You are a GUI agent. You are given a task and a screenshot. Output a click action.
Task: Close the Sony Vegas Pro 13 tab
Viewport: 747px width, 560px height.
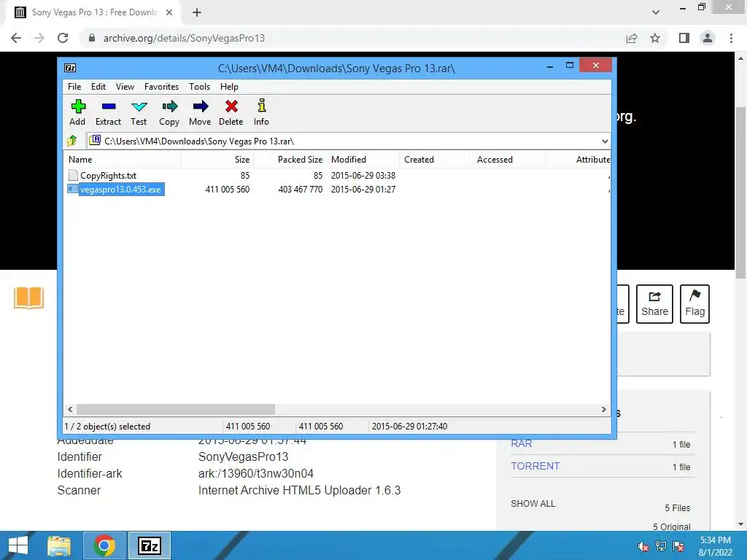click(169, 12)
